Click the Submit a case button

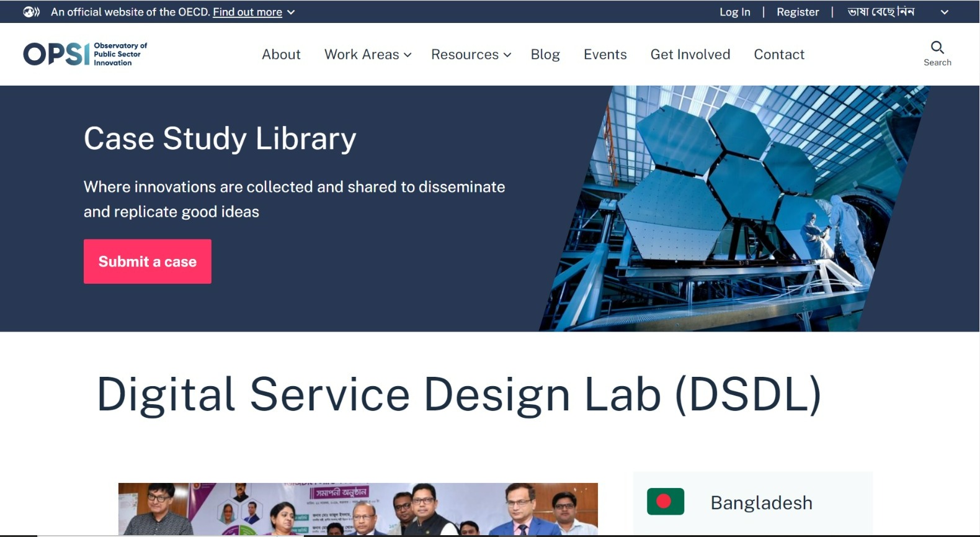148,261
